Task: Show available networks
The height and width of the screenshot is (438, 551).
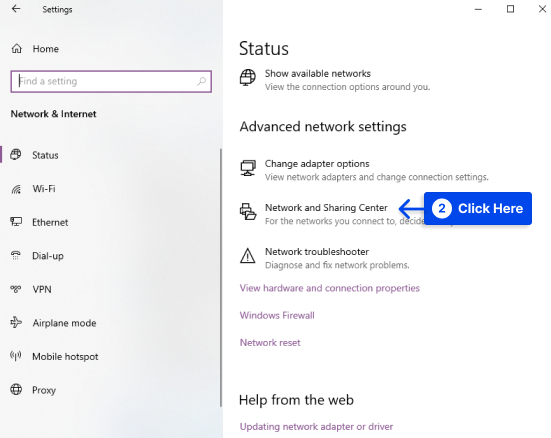Action: tap(318, 73)
